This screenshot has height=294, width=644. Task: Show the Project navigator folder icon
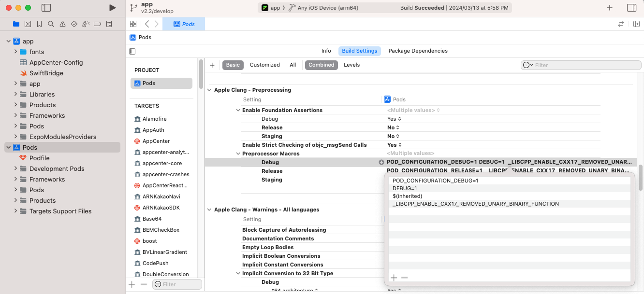point(16,24)
